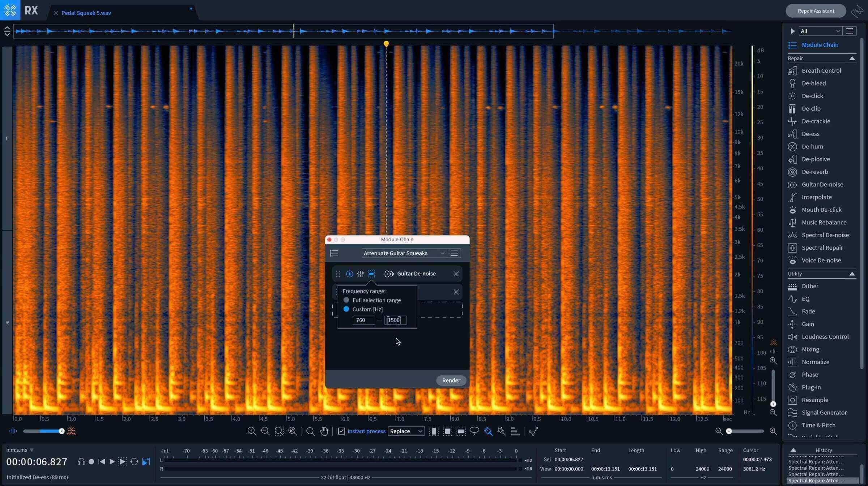Open the Replace instant process mode dropdown

click(x=406, y=431)
